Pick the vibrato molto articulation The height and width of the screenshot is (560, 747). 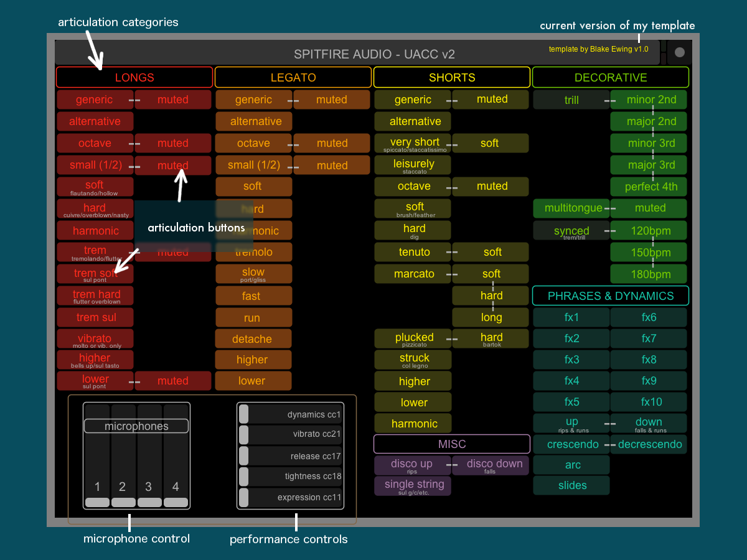(95, 339)
